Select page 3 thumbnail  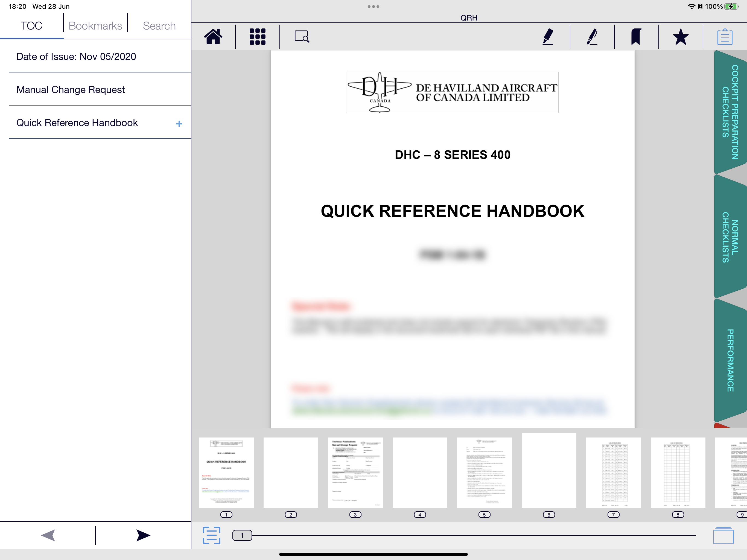coord(355,472)
